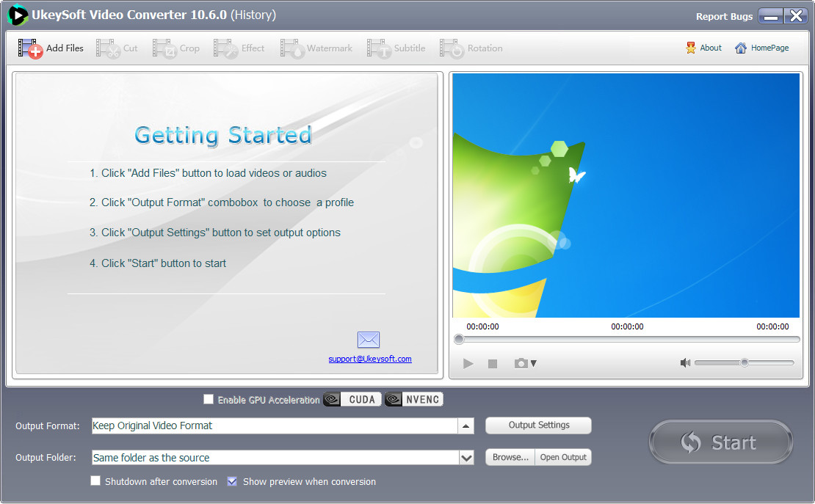Start the conversion
The image size is (815, 504).
click(721, 442)
